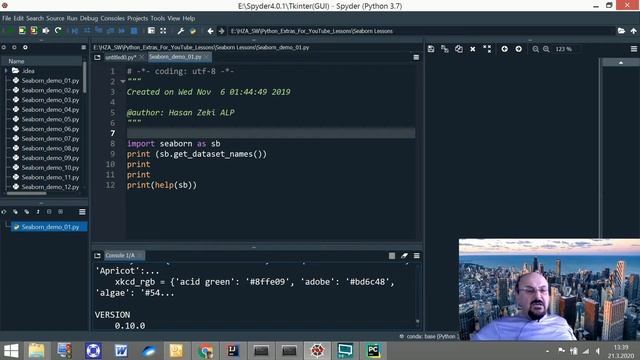Screen dimensions: 640x360
Task: Click the back arrow in toolbar
Action: click(210, 31)
